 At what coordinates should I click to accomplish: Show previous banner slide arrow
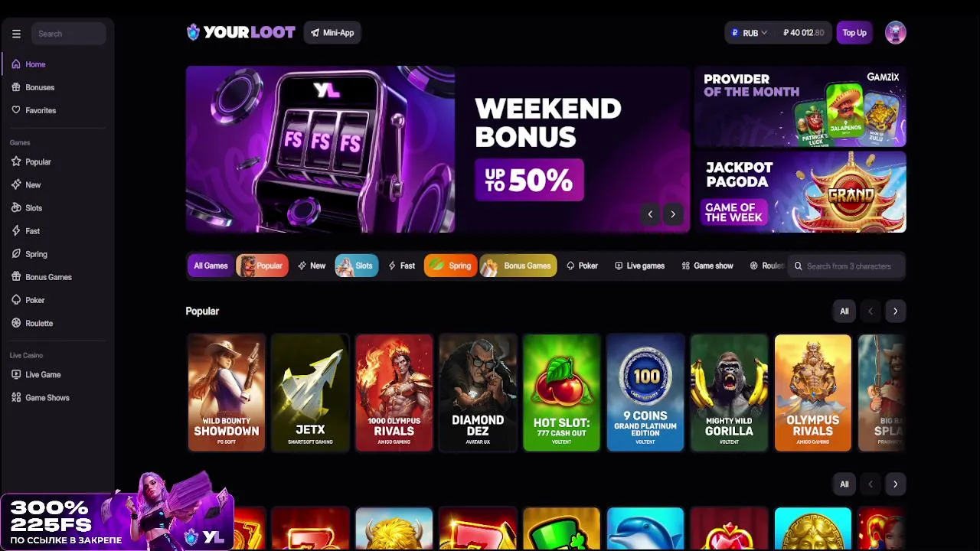[650, 214]
